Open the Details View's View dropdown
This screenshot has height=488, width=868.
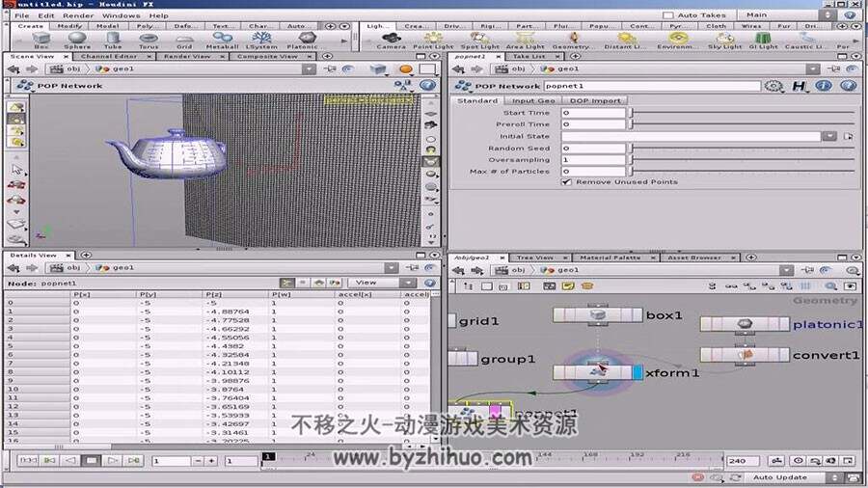click(x=381, y=283)
